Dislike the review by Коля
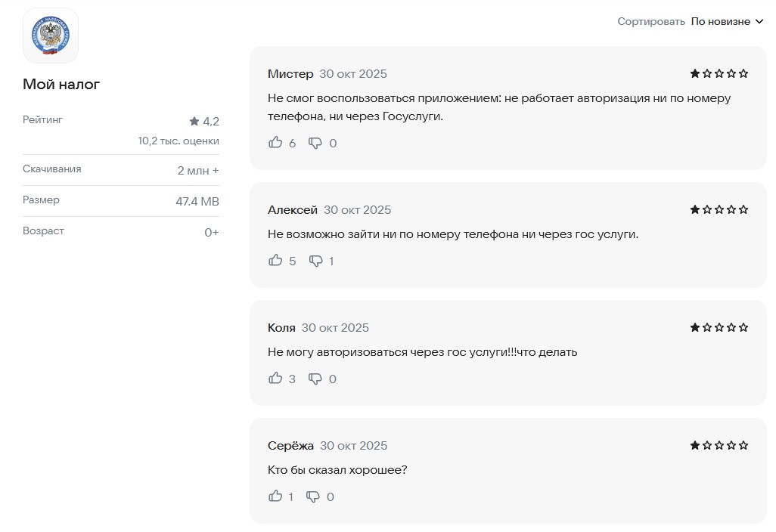 [x=315, y=379]
